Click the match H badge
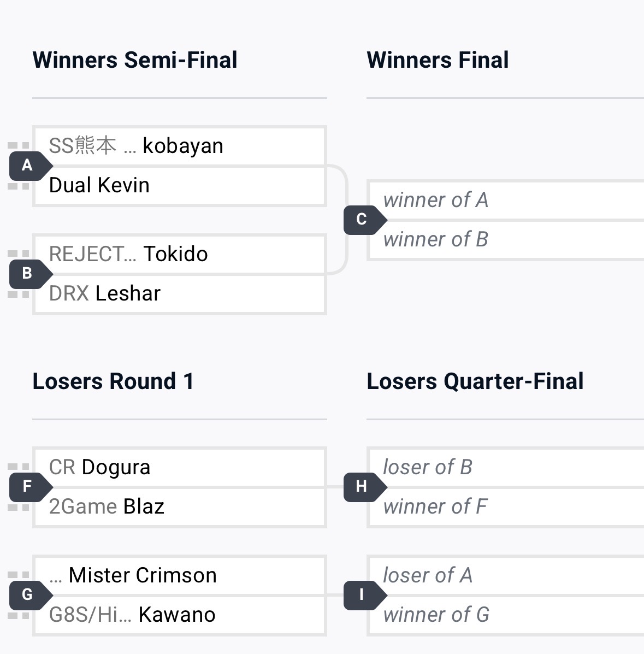 click(x=362, y=487)
